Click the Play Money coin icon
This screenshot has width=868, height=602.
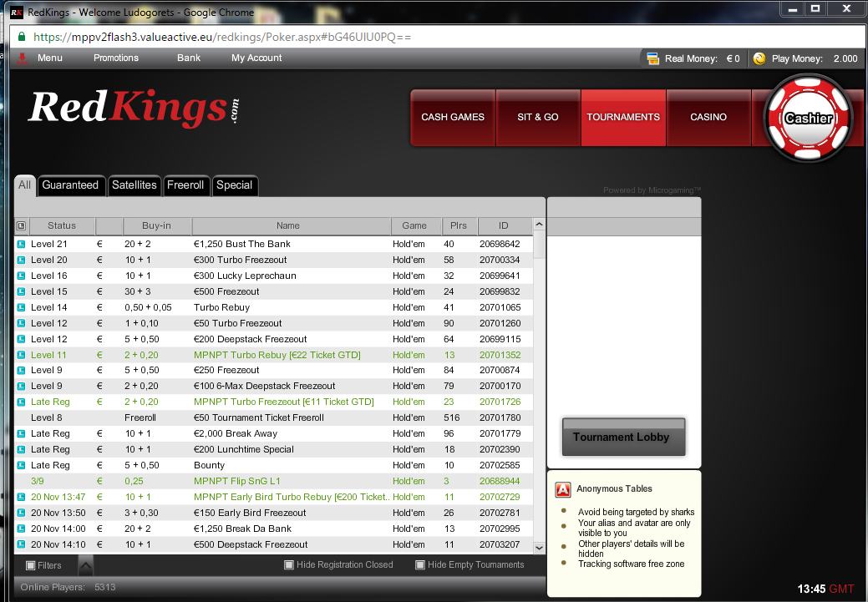(759, 58)
